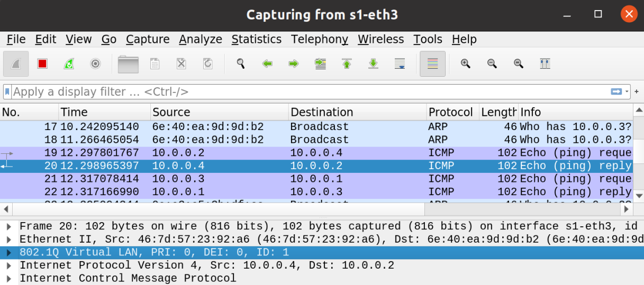Select packet 22 ping reply from 10.0.0.1
This screenshot has height=285, width=644.
(x=316, y=191)
